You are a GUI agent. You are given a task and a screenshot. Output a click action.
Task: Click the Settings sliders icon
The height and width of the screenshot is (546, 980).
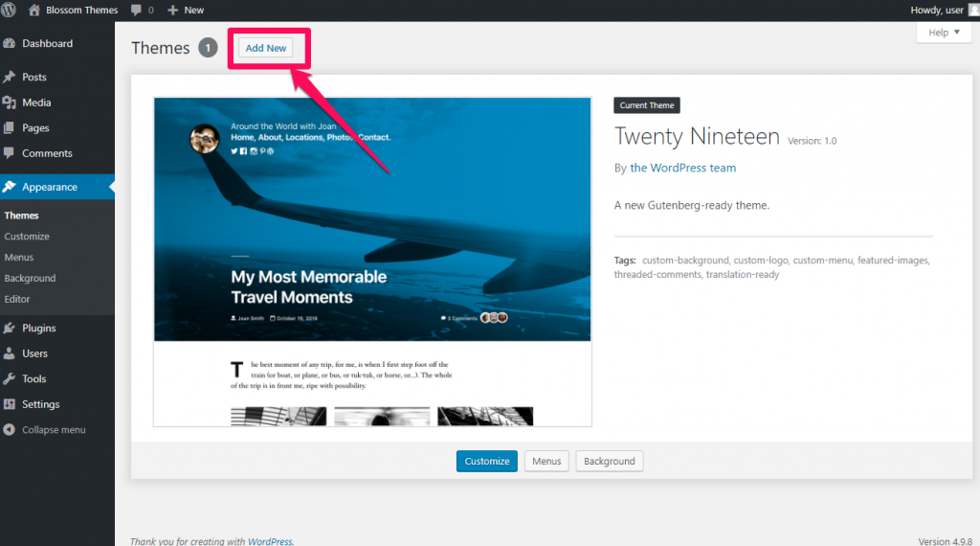coord(10,404)
